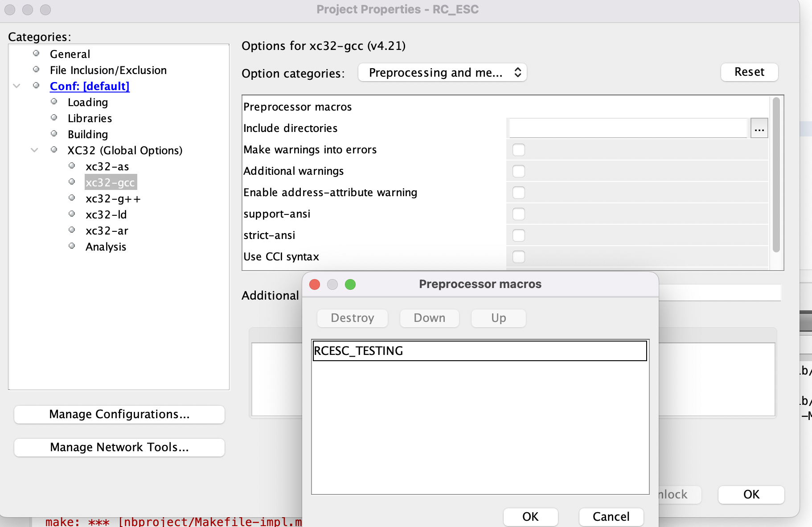Viewport: 812px width, 527px height.
Task: Select the Libraries category
Action: coord(90,118)
